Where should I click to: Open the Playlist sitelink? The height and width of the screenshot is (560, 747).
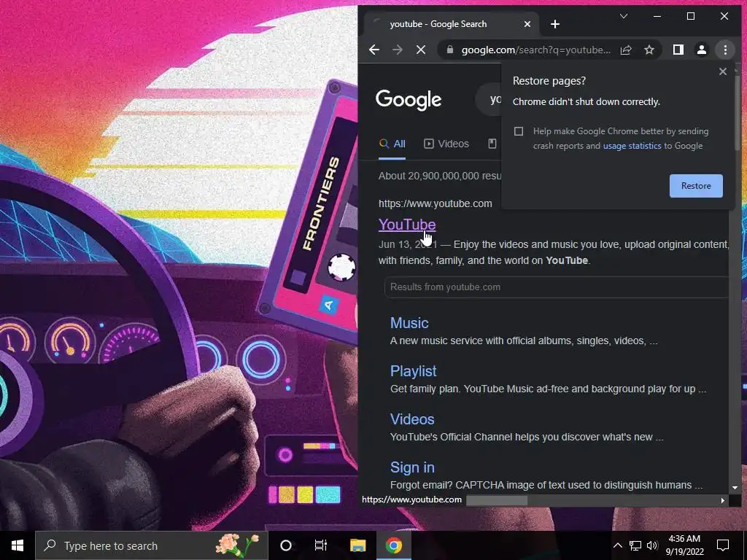coord(413,371)
